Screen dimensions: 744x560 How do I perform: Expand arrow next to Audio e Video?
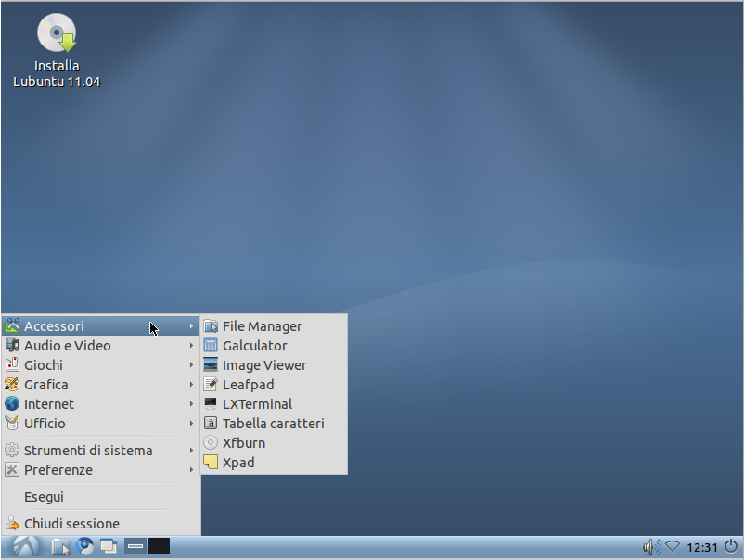point(191,346)
